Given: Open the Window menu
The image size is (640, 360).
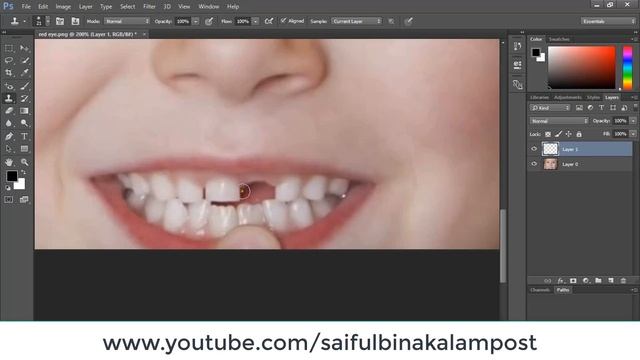Looking at the screenshot, I should 209,7.
